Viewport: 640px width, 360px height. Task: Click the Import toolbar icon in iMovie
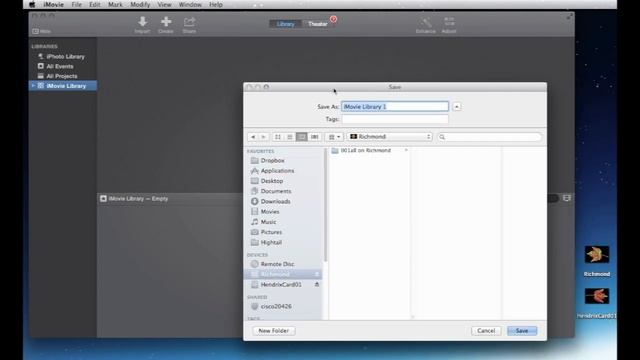(x=142, y=25)
